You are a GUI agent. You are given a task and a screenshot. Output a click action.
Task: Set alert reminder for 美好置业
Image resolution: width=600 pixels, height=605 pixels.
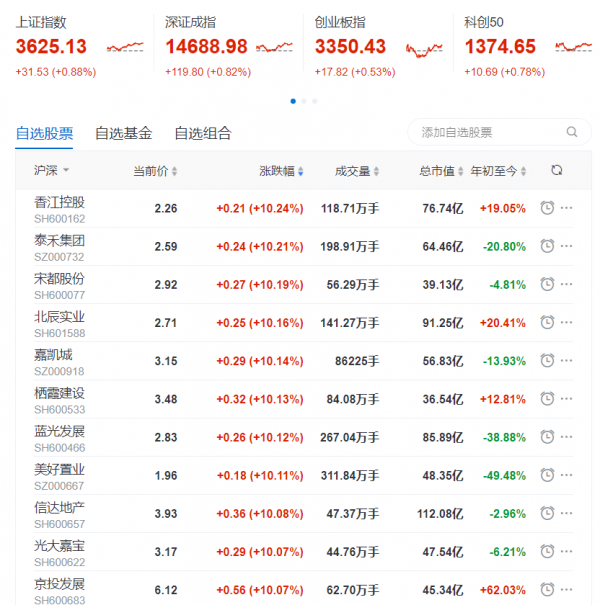(x=547, y=475)
